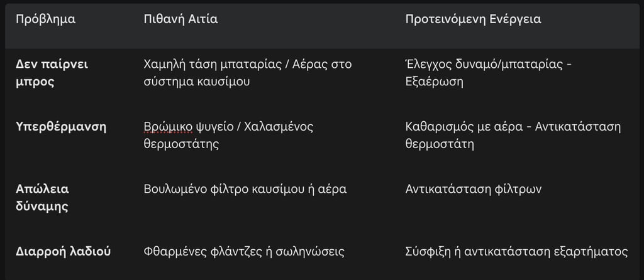Viewport: 644px width, 280px height.
Task: Click the Φθαρμένες φλάντζες ή σωληνώσεις cell
Action: pos(244,251)
